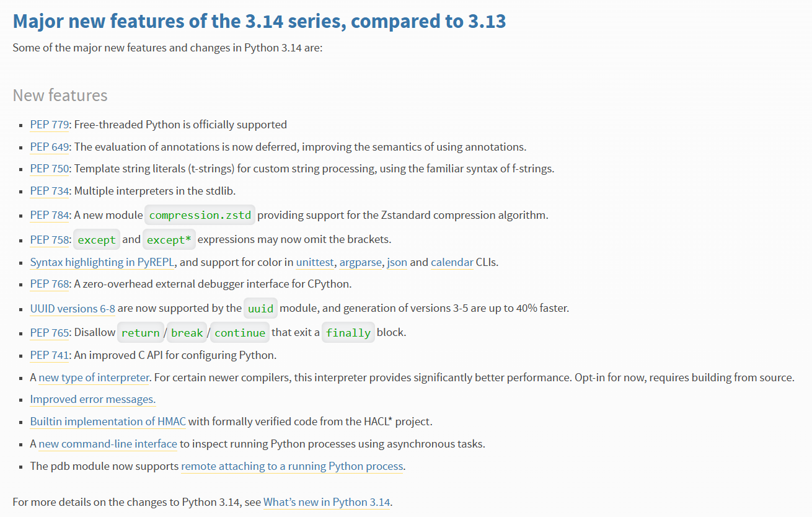Viewport: 812px width, 517px height.
Task: Follow the PEP 784 link
Action: point(49,215)
